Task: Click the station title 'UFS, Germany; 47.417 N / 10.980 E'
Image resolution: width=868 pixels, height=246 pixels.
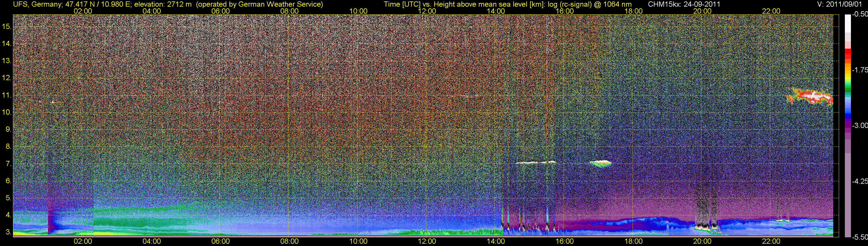Action: [72, 4]
